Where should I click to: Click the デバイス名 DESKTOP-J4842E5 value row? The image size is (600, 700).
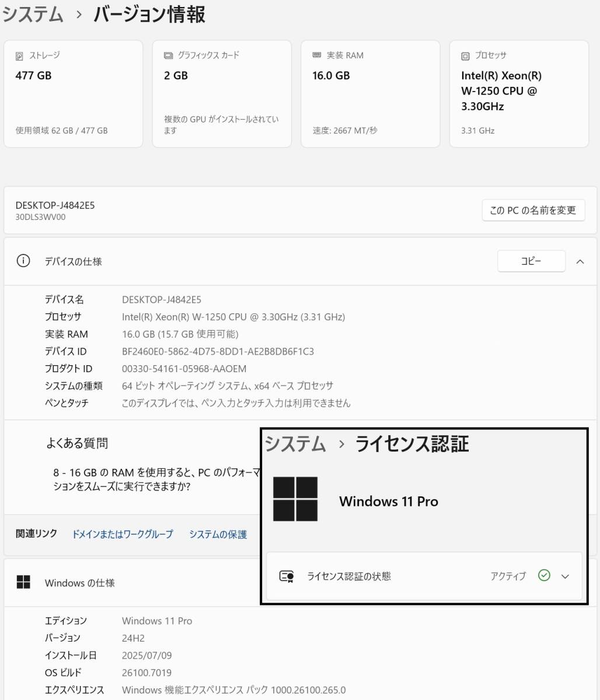point(162,299)
